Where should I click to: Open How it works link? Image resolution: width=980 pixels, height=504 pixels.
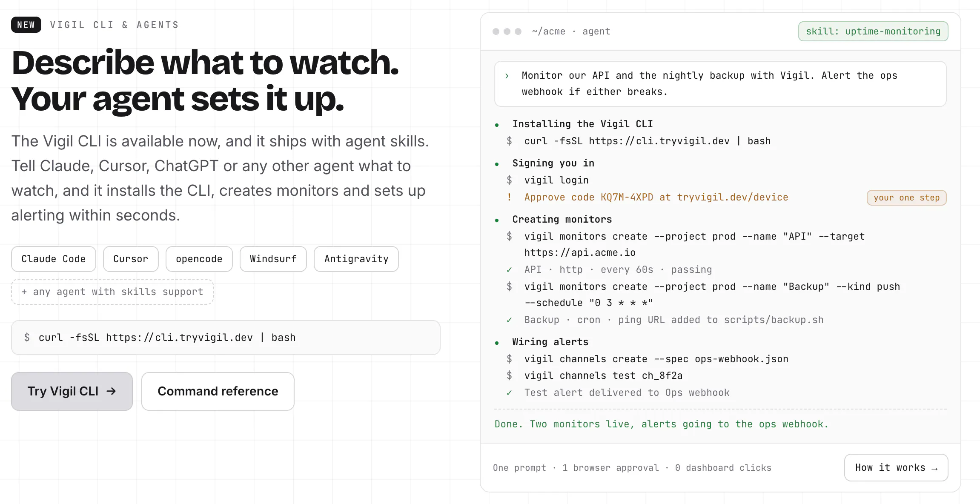896,467
